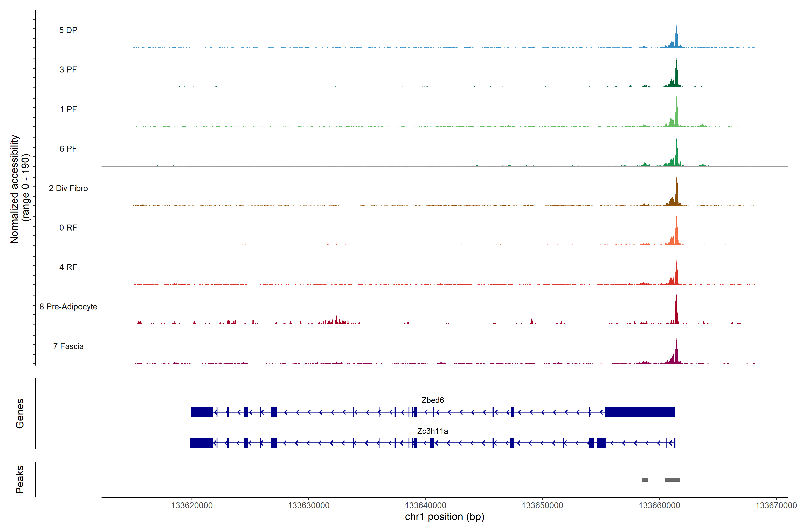Click the smaller gray peak bar
The image size is (798, 532).
(645, 480)
